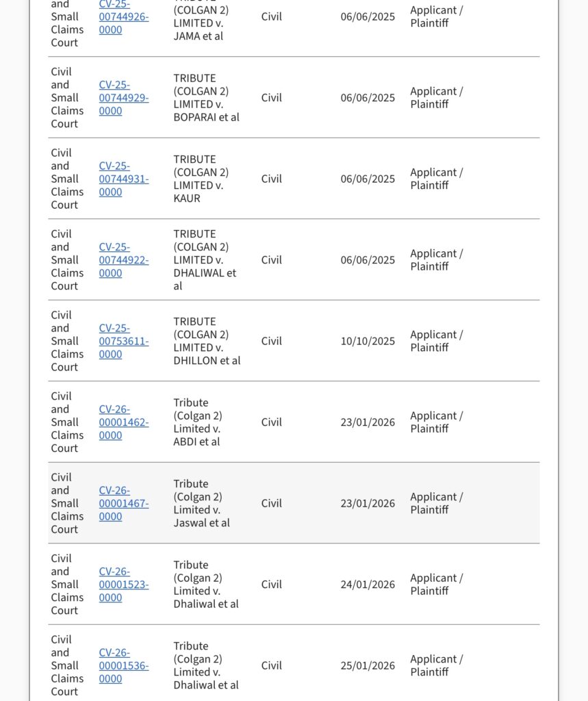Screen dimensions: 588x701
Task: Click Applicant / Plaintiff in the Jaswal row
Action: point(437,503)
